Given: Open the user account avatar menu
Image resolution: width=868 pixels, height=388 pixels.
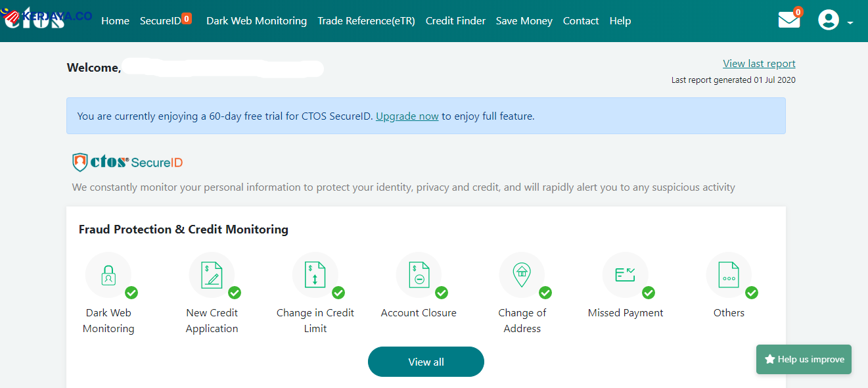Looking at the screenshot, I should (x=829, y=20).
